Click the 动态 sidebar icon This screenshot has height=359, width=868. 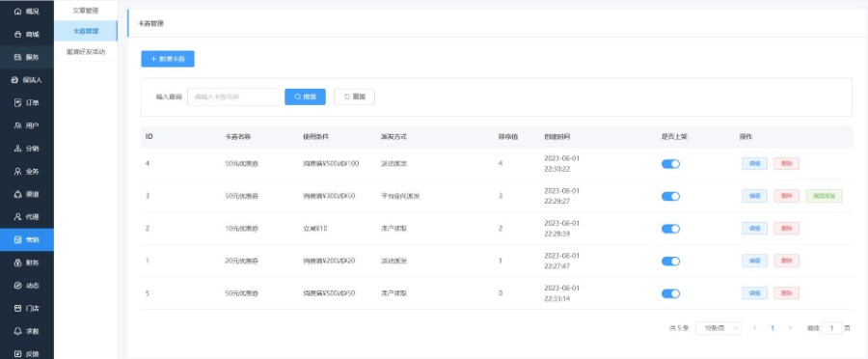[17, 286]
